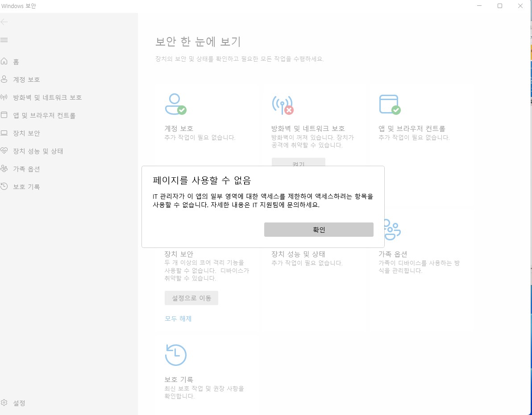Select 가족 옵션 in the sidebar
Screen dimensions: 532x415
pyautogui.click(x=26, y=169)
